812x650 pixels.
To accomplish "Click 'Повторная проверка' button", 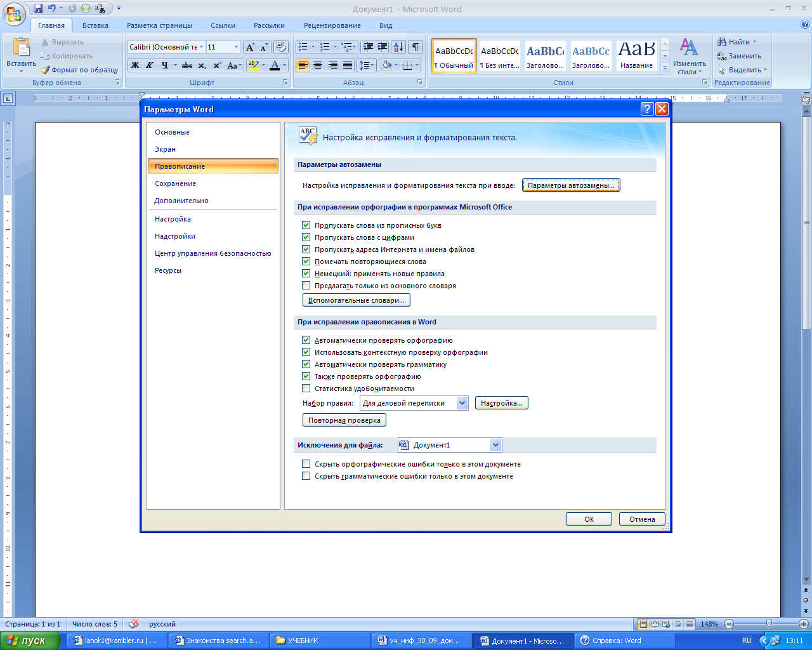I will point(344,420).
